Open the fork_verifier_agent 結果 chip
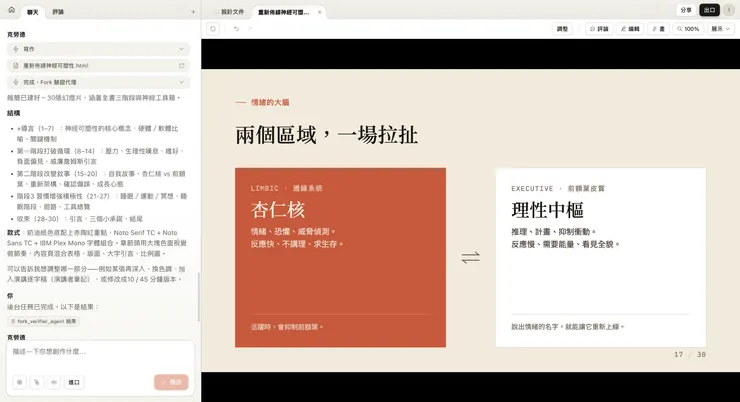 43,321
